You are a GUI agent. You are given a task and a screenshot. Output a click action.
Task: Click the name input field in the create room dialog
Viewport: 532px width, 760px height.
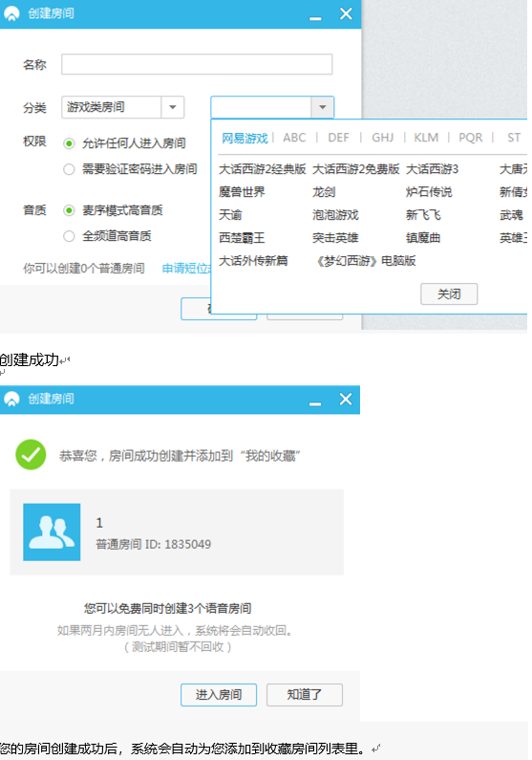pos(197,64)
